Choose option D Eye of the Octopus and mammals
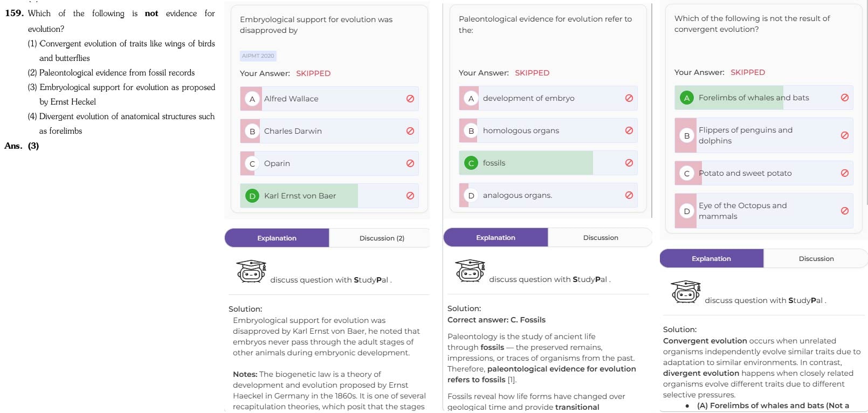This screenshot has height=413, width=868. click(x=764, y=211)
